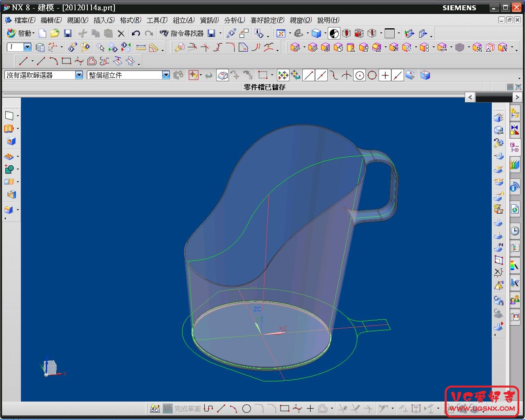Open 說明(H) Help menu
Image resolution: width=525 pixels, height=420 pixels.
point(328,20)
